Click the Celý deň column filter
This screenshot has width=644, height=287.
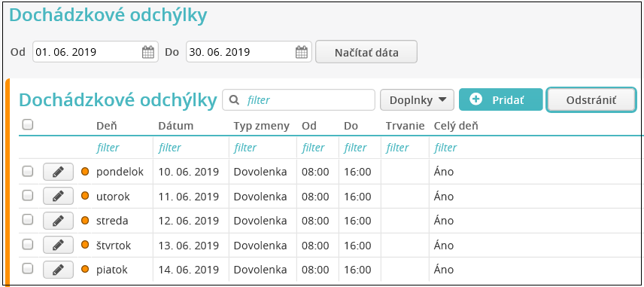[x=445, y=148]
